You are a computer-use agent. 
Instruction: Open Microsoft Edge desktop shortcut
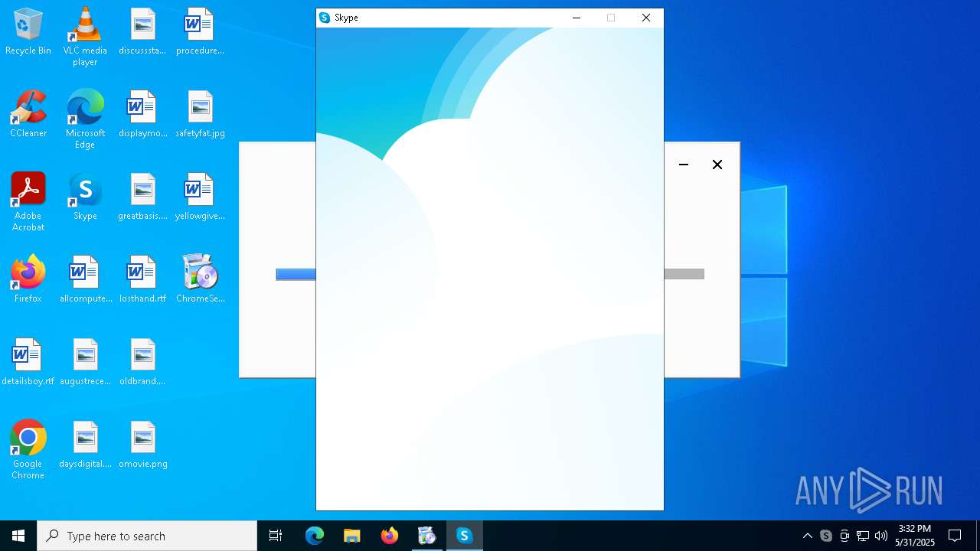pyautogui.click(x=85, y=119)
